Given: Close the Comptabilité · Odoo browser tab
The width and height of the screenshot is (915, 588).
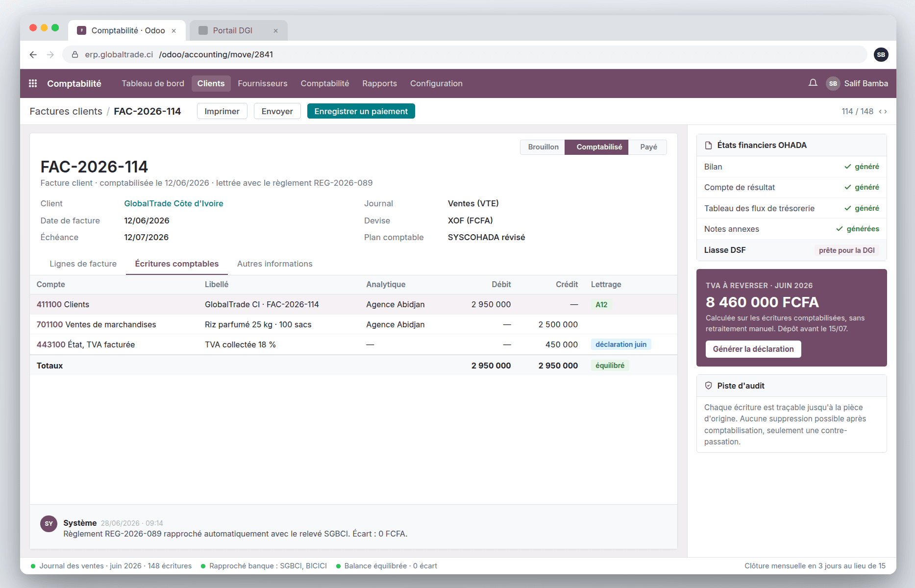Looking at the screenshot, I should coord(173,31).
